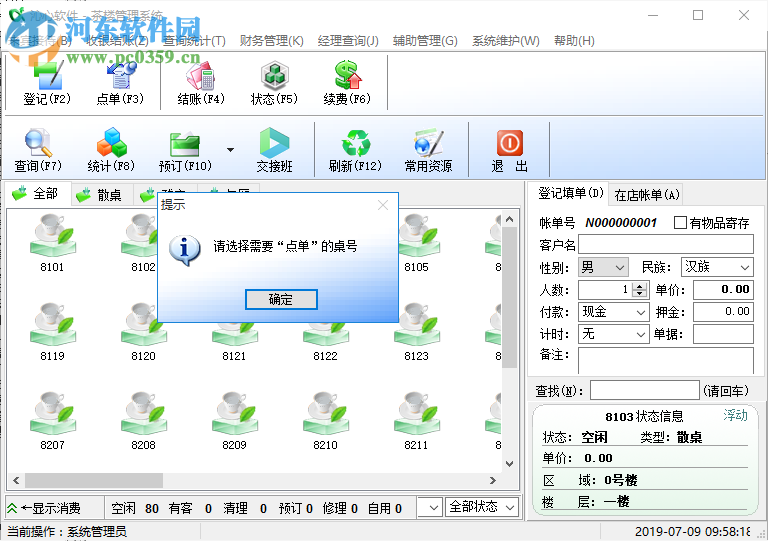The height and width of the screenshot is (541, 768).
Task: Click the 查找(N) search field
Action: (645, 390)
